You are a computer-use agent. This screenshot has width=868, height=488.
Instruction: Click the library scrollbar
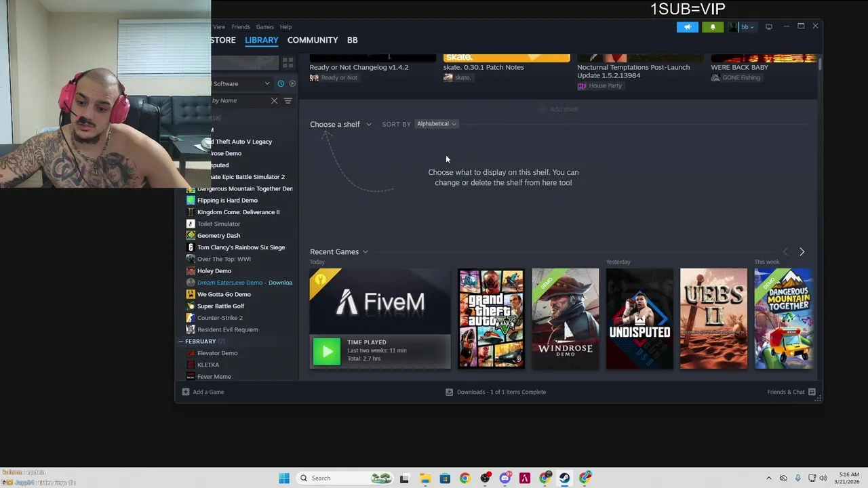click(x=820, y=64)
